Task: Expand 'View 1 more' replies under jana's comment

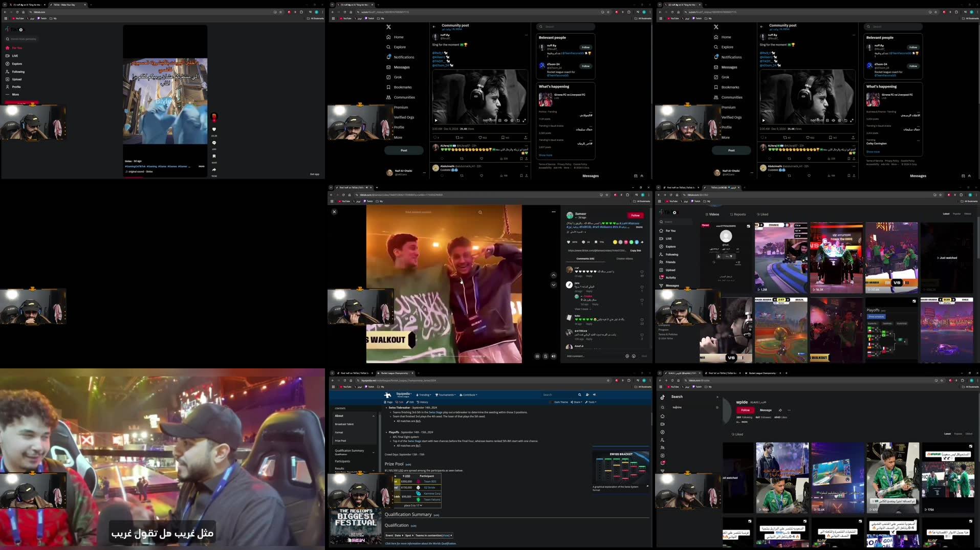Action: (x=582, y=309)
